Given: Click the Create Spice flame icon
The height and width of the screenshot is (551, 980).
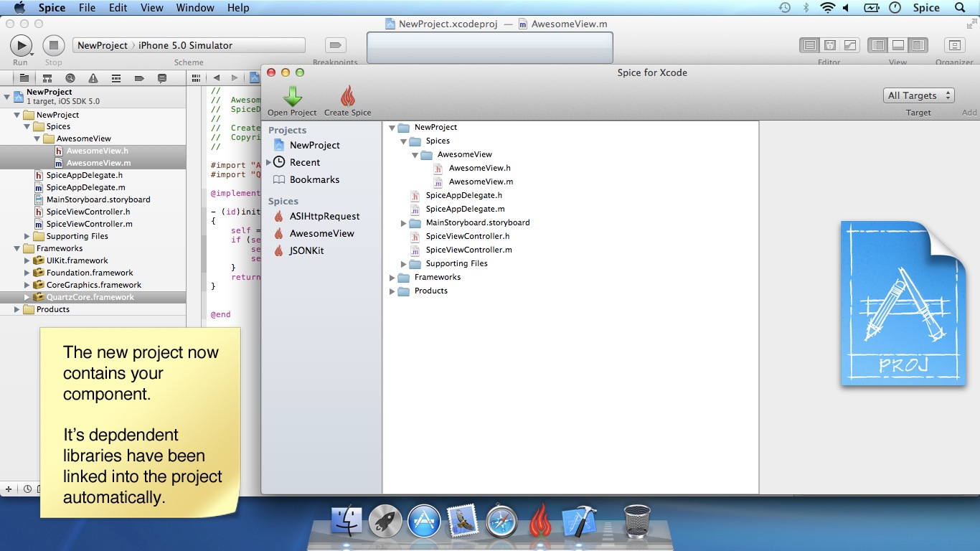Looking at the screenshot, I should click(348, 96).
